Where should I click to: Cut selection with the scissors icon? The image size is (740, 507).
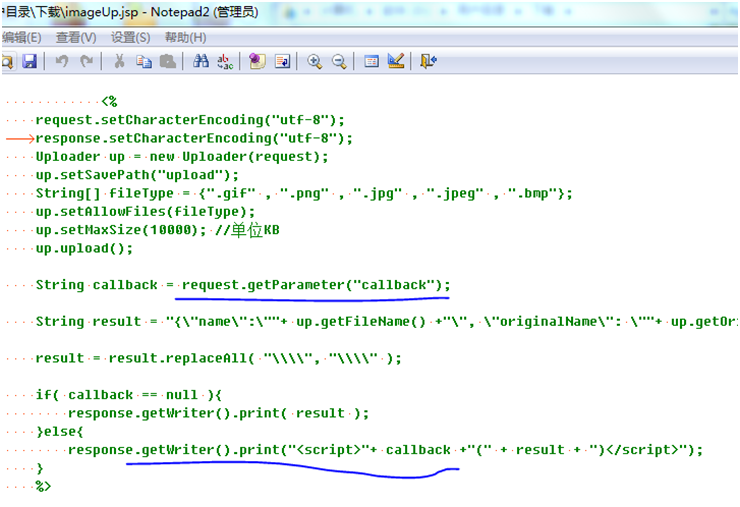pos(119,61)
